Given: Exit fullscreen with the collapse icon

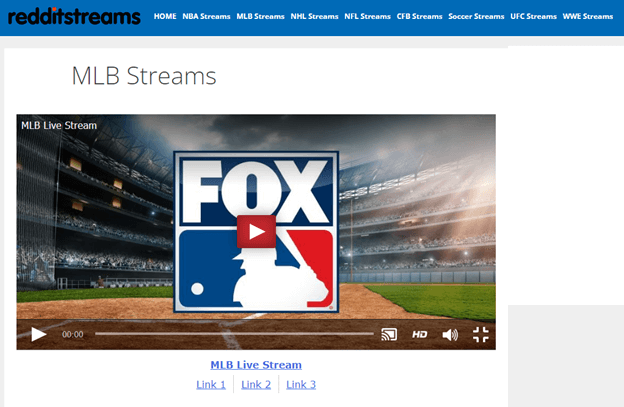Looking at the screenshot, I should [481, 335].
